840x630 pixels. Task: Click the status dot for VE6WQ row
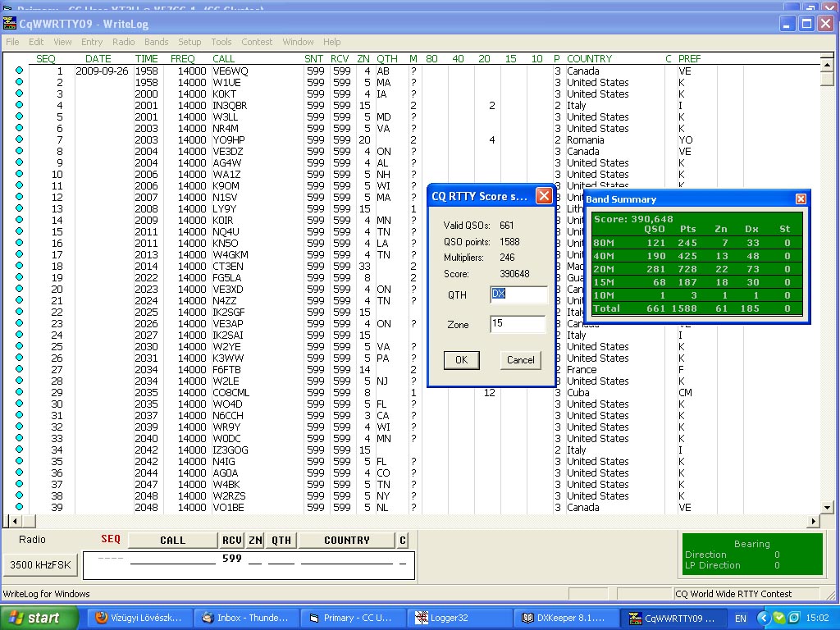(x=20, y=71)
